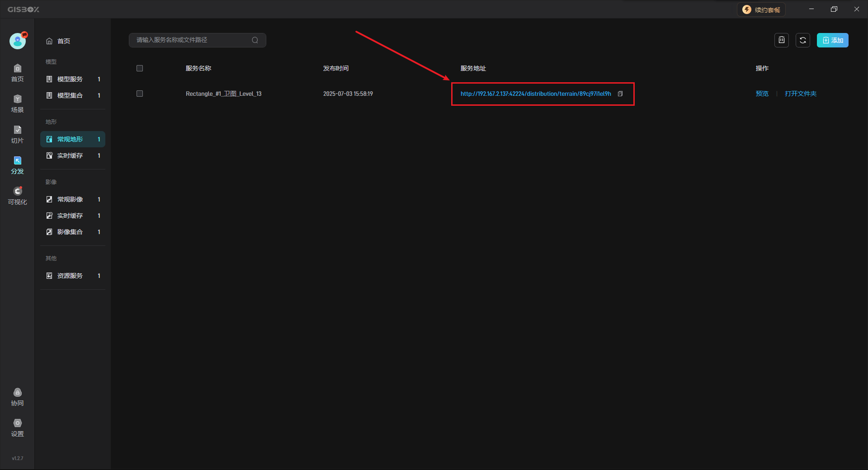Click the 添加 (Add) button
The height and width of the screenshot is (470, 868).
click(x=832, y=40)
